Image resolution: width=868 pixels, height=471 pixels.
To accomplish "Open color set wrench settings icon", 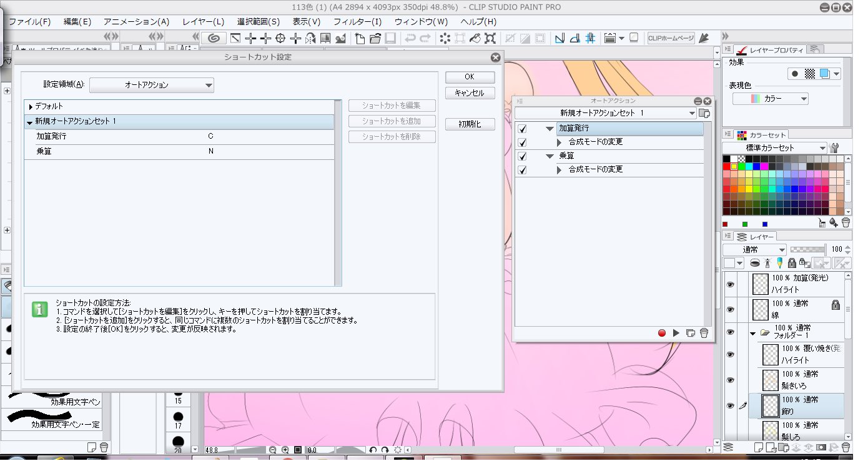I will pos(834,148).
